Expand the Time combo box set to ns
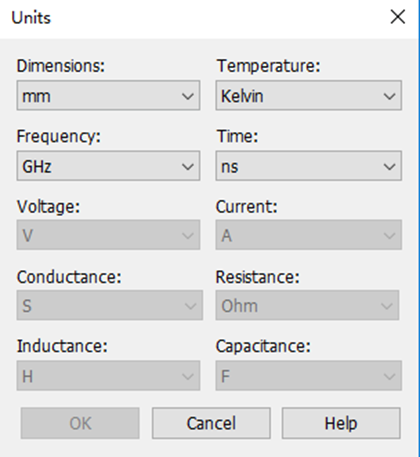Viewport: 420px width, 457px height. point(309,166)
